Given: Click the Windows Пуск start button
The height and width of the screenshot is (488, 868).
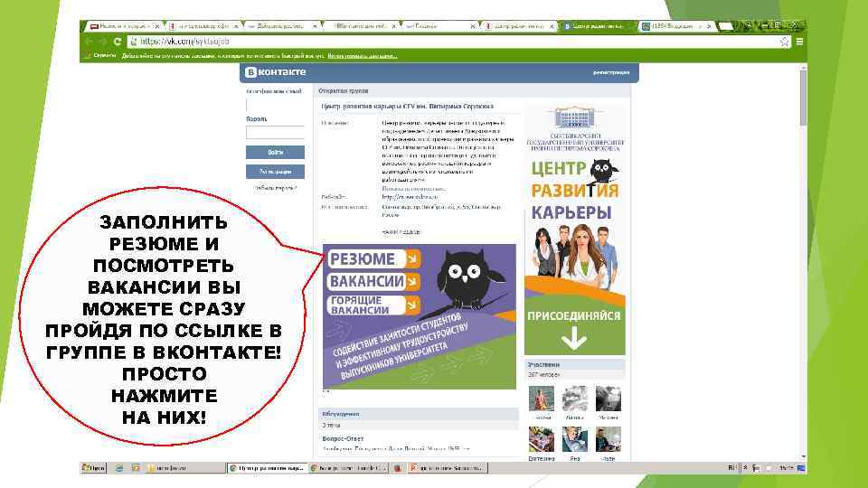Looking at the screenshot, I should pyautogui.click(x=93, y=468).
